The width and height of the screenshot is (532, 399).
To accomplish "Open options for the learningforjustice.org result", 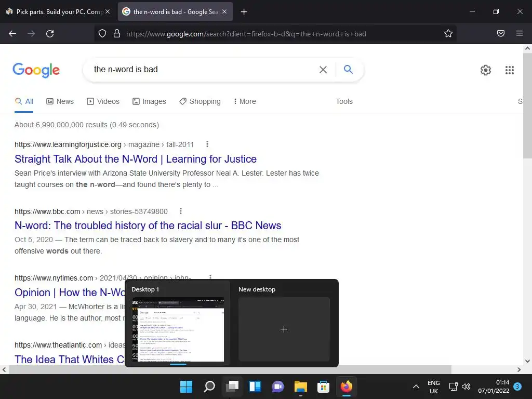I will (x=207, y=144).
